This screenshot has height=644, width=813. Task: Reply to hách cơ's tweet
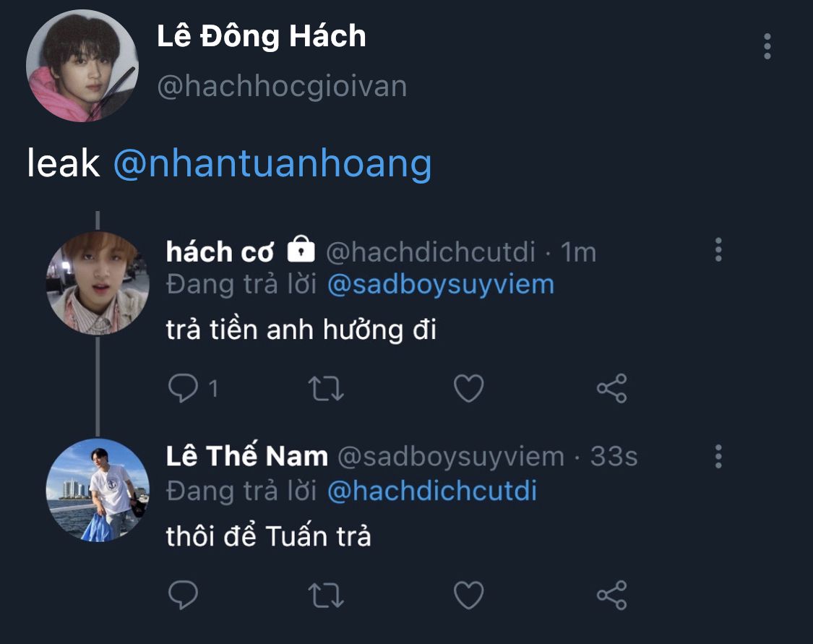[x=184, y=389]
